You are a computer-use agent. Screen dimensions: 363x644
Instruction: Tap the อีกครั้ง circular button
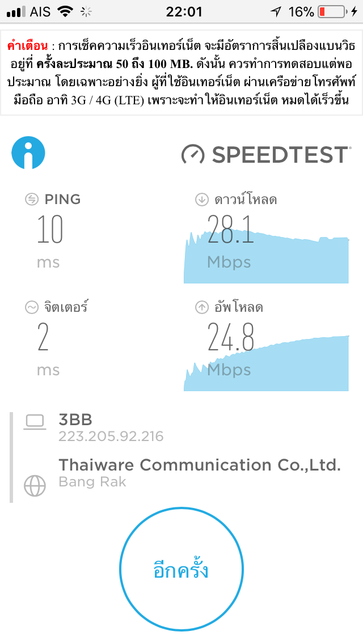(181, 569)
